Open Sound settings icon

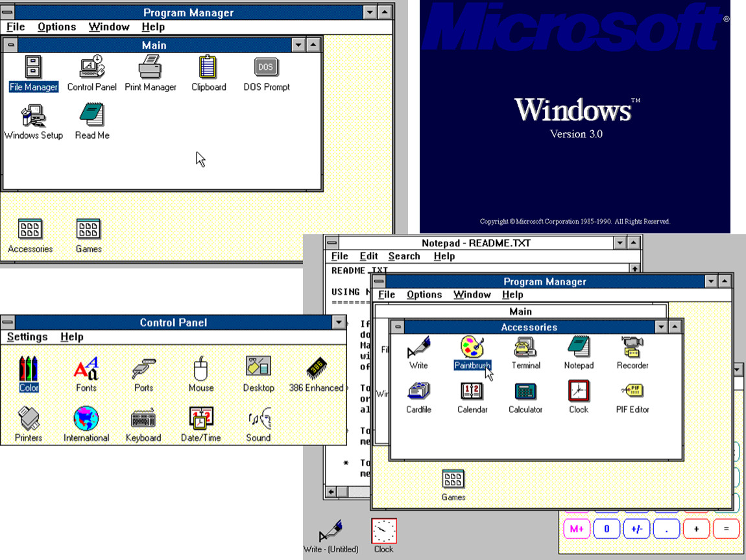[x=258, y=424]
